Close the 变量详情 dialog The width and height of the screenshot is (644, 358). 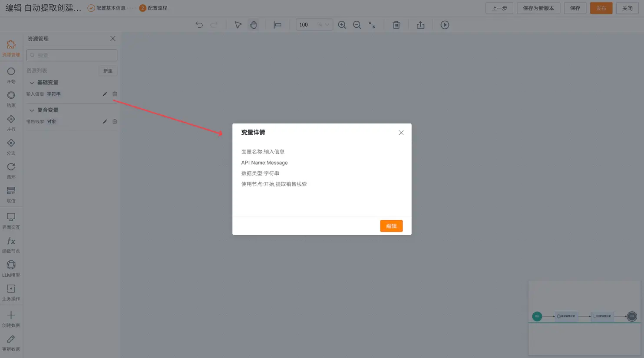click(x=401, y=133)
